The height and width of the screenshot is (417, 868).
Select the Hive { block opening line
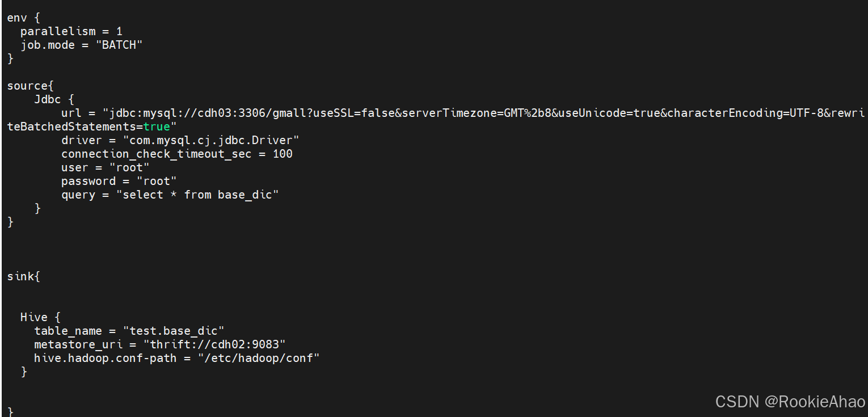40,317
